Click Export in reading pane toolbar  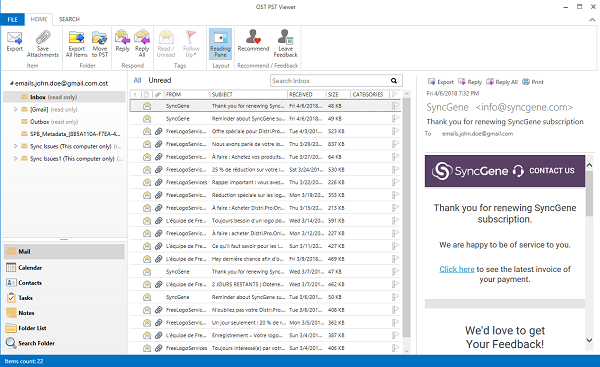coord(440,82)
